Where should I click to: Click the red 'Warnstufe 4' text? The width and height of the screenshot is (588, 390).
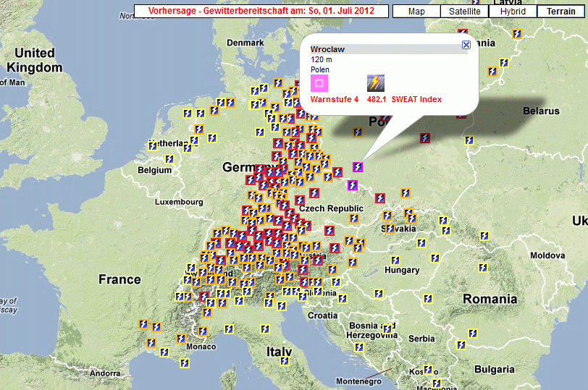tap(334, 99)
